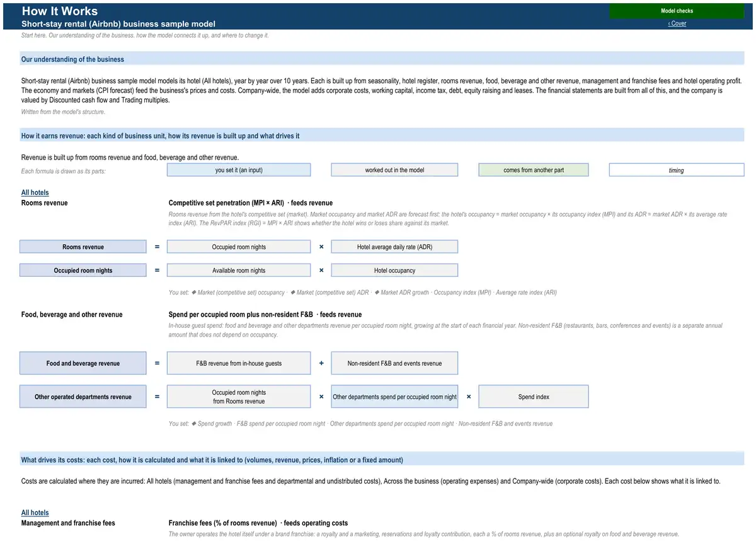Image resolution: width=756 pixels, height=541 pixels.
Task: Follow the ‹ Cover link
Action: (x=677, y=23)
